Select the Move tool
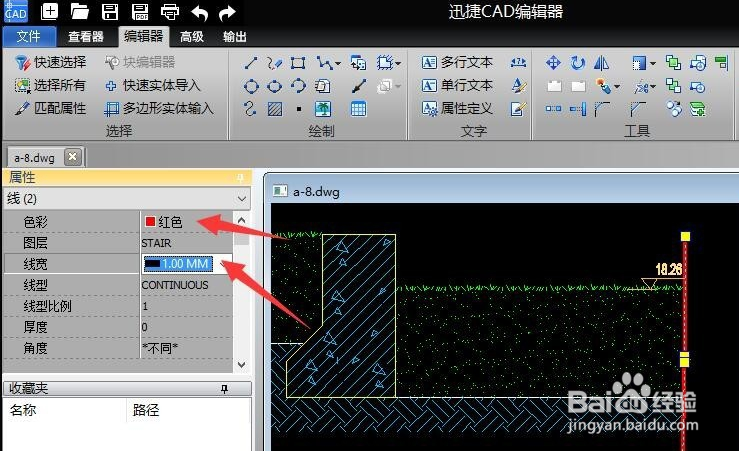Viewport: 739px width, 451px height. click(x=553, y=63)
